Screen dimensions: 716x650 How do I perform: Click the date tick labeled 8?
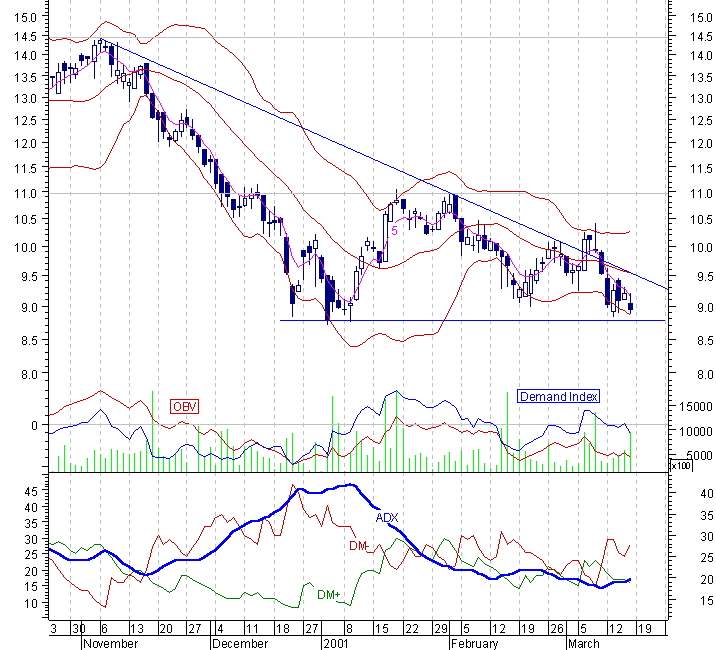pyautogui.click(x=348, y=629)
